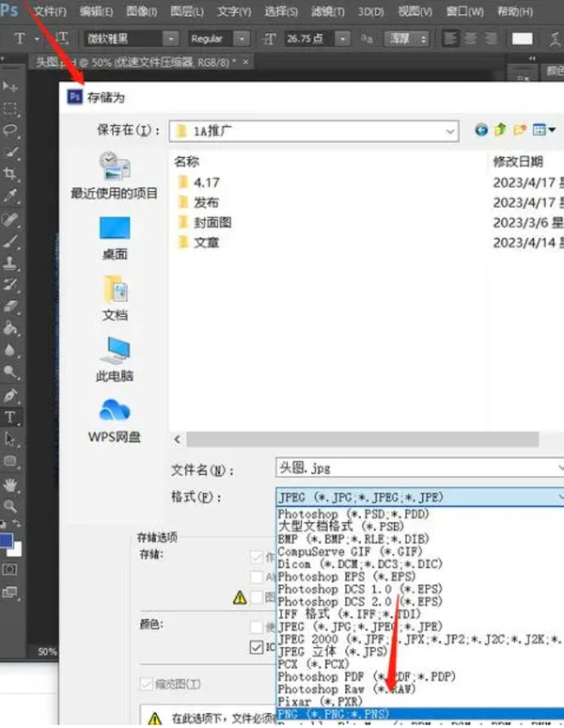Image resolution: width=564 pixels, height=728 pixels.
Task: Toggle text orientation icon in options bar
Action: click(x=60, y=38)
